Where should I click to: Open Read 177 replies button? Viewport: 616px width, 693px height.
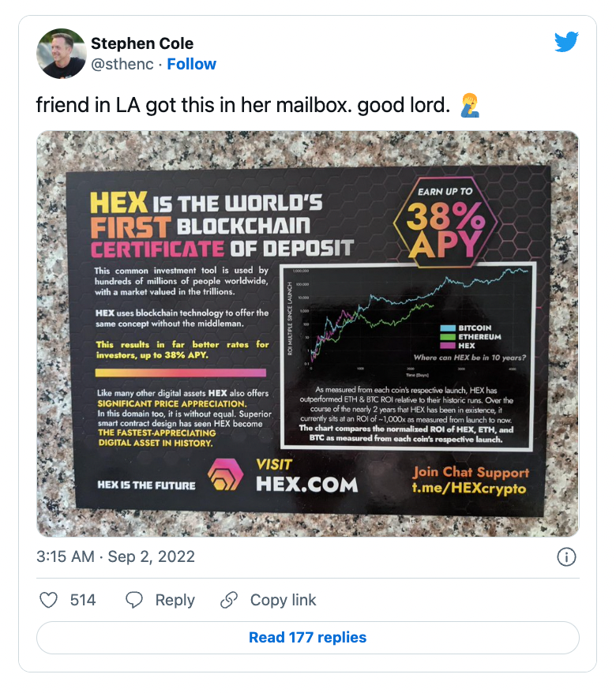(308, 637)
